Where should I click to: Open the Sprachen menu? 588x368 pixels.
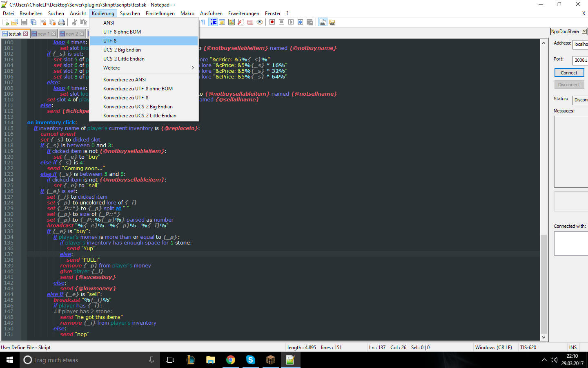(130, 13)
